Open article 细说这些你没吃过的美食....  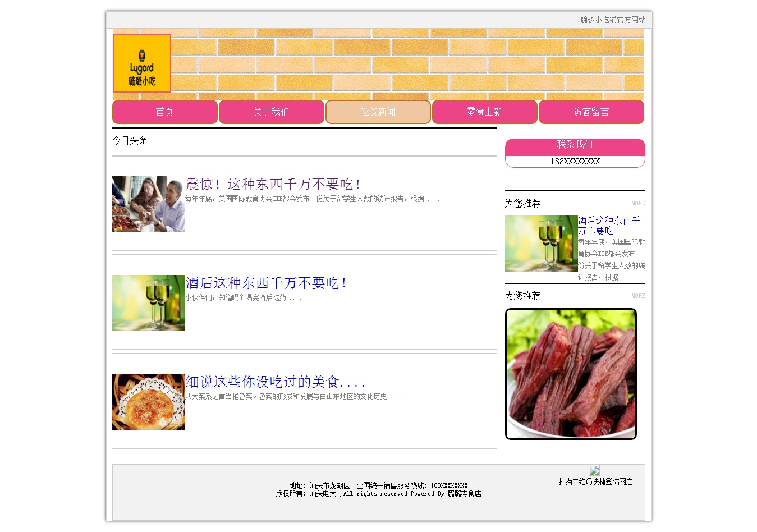point(275,382)
